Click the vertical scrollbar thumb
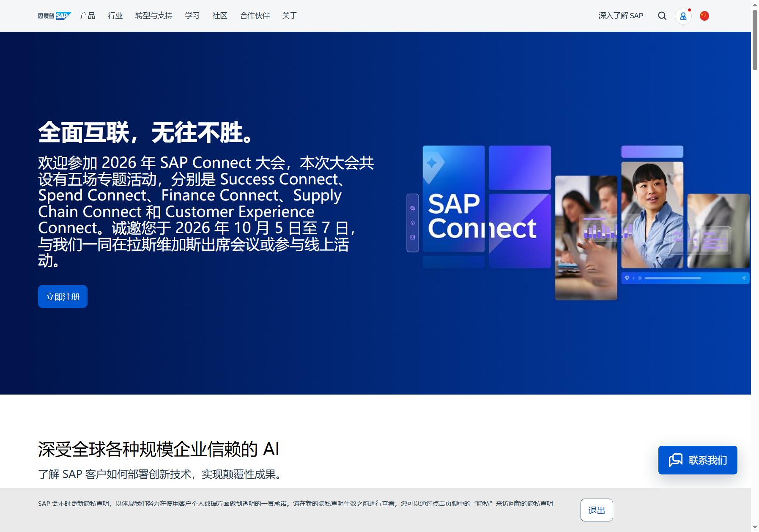 click(x=755, y=39)
